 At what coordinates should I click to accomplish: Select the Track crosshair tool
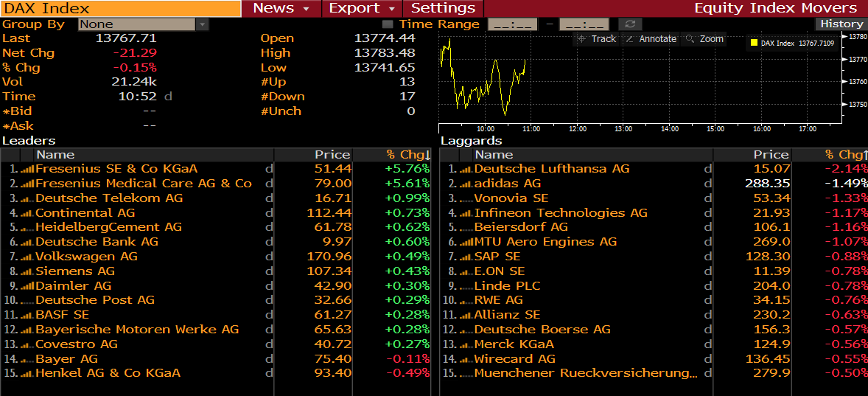(x=596, y=39)
